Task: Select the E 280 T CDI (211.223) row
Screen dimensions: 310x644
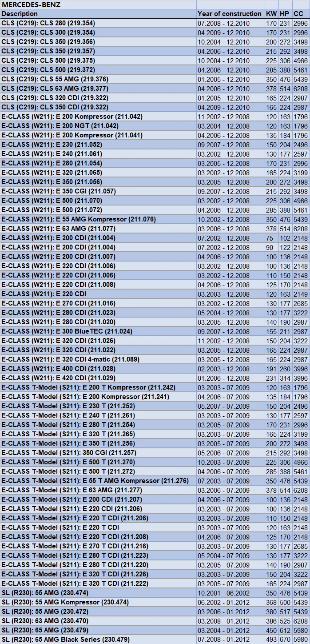Action: point(155,555)
